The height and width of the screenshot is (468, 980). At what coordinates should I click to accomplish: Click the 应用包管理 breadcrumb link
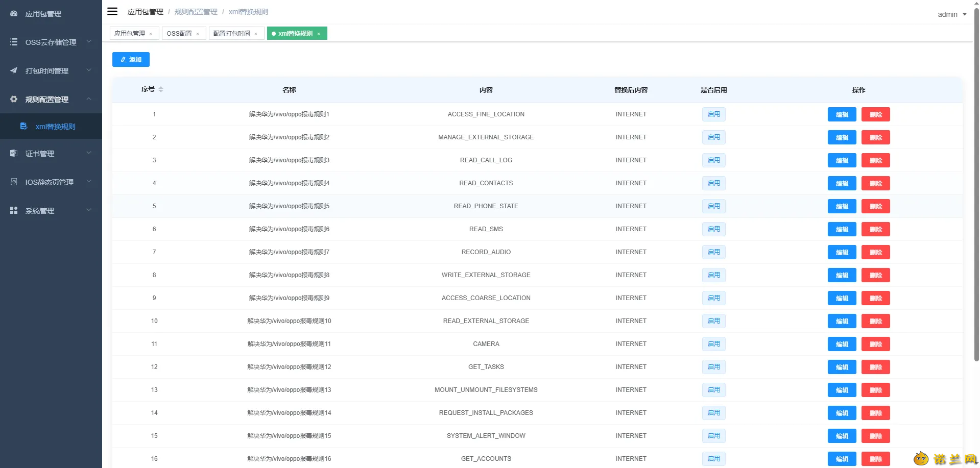click(146, 12)
